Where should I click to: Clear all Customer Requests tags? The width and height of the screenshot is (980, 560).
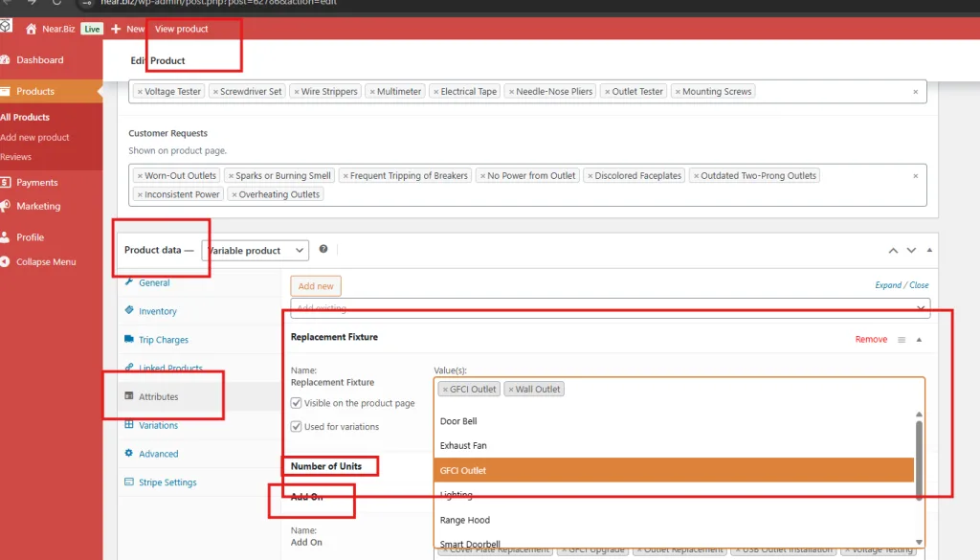pyautogui.click(x=916, y=176)
